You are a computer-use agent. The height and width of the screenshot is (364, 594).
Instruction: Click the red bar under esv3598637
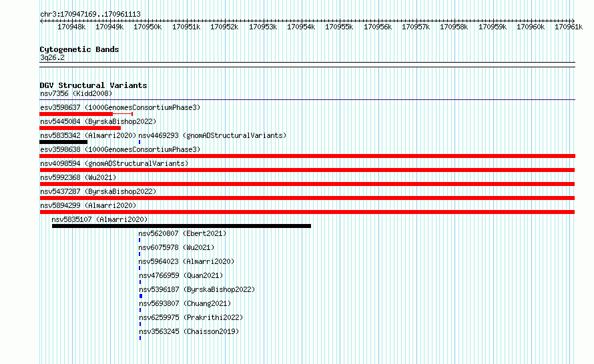click(76, 114)
